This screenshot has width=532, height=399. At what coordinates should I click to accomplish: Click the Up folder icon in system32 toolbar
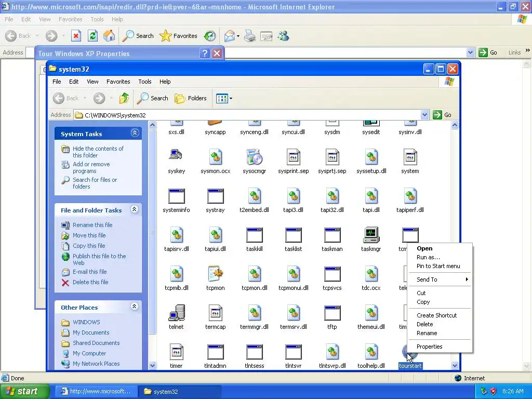[x=124, y=98]
